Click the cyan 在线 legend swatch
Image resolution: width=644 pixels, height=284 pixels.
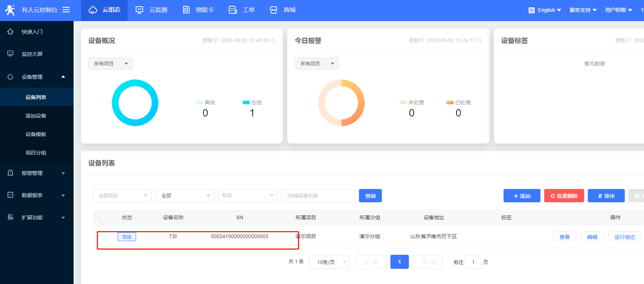(x=246, y=102)
